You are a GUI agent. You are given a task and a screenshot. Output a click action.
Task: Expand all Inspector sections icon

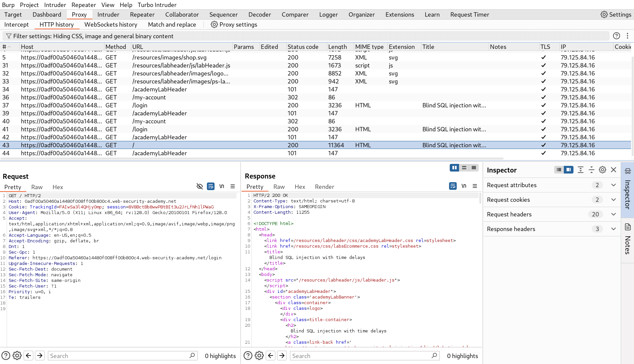[x=580, y=170]
